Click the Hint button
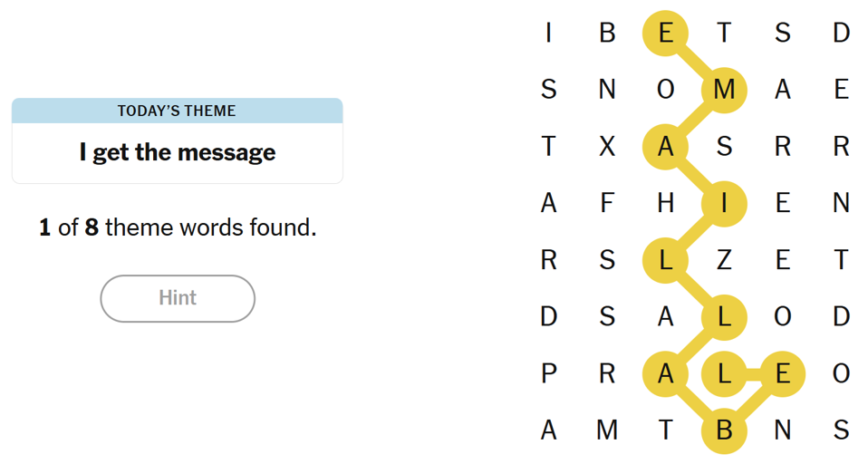Screen dimensions: 868x464 178,298
